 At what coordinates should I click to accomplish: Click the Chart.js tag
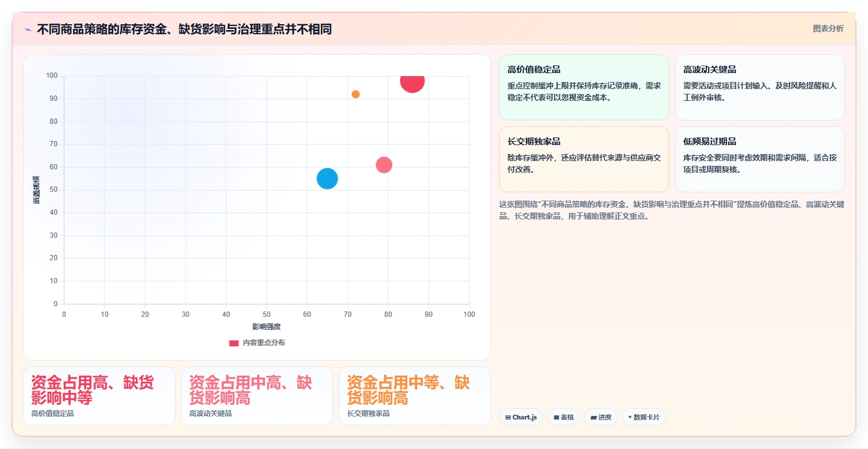point(520,417)
